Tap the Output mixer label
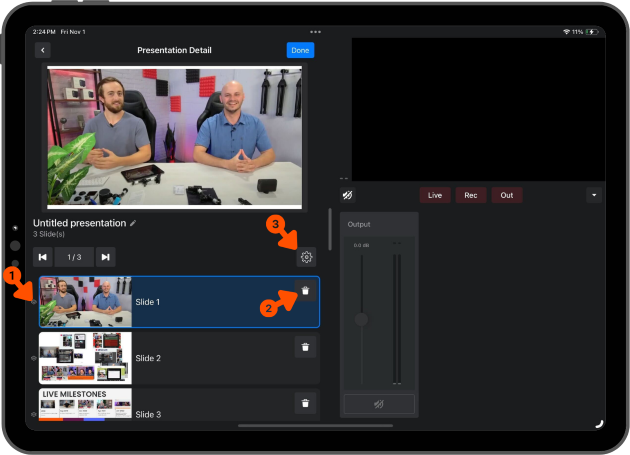 (x=359, y=224)
